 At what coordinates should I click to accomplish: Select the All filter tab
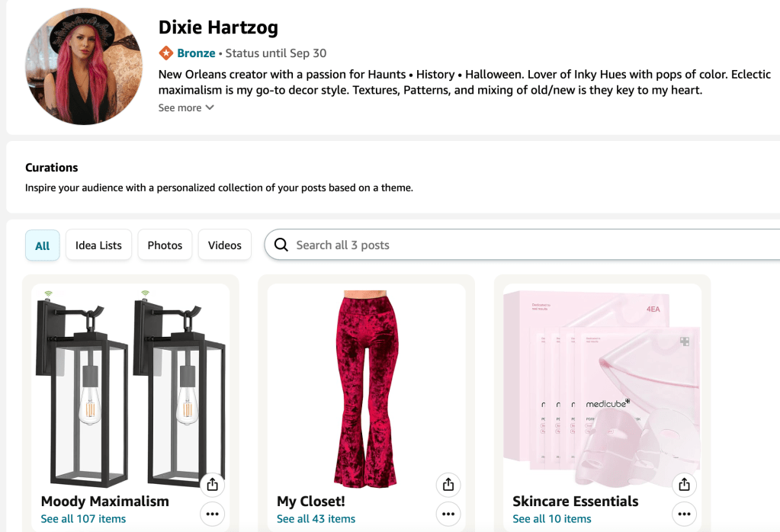[43, 245]
